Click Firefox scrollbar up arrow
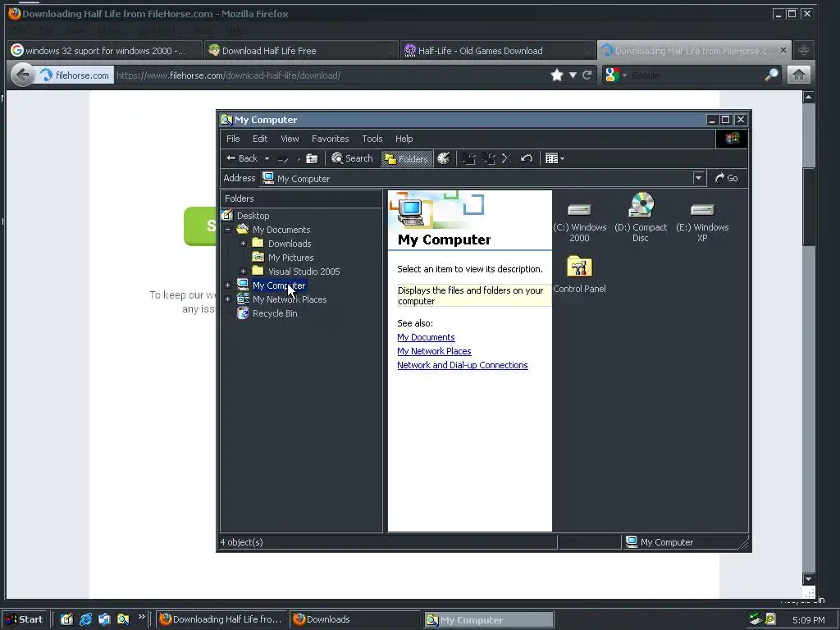Viewport: 840px width, 630px height. coord(808,97)
